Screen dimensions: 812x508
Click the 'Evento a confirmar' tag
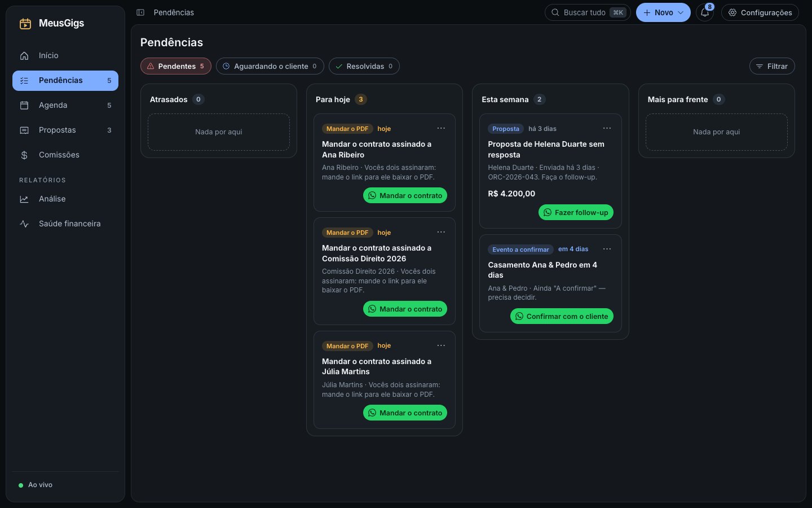tap(520, 249)
